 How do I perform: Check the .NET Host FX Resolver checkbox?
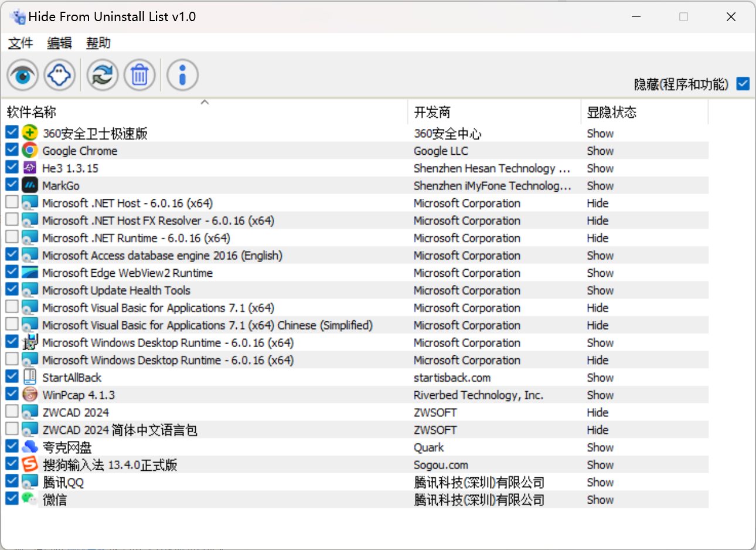click(12, 220)
